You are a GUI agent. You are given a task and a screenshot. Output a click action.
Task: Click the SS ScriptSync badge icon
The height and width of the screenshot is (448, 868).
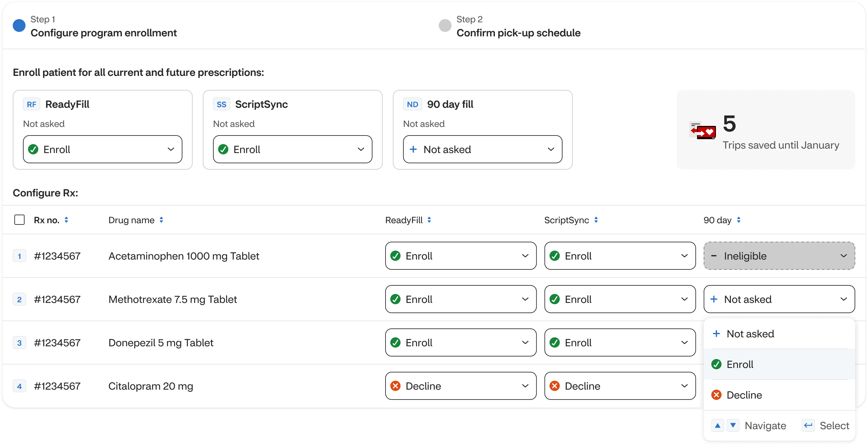[221, 104]
